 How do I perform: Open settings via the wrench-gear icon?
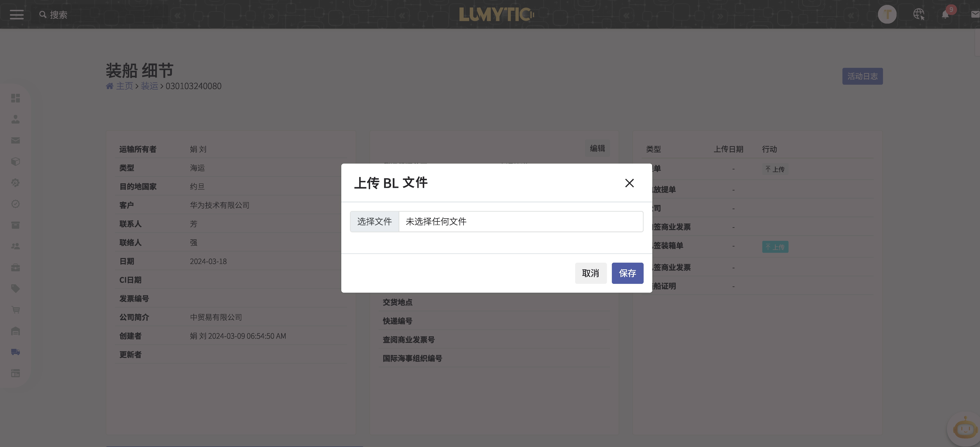(15, 182)
